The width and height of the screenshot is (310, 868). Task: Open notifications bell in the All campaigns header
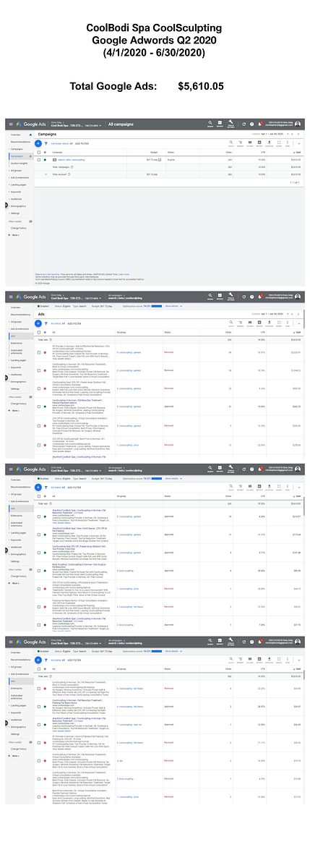(259, 124)
